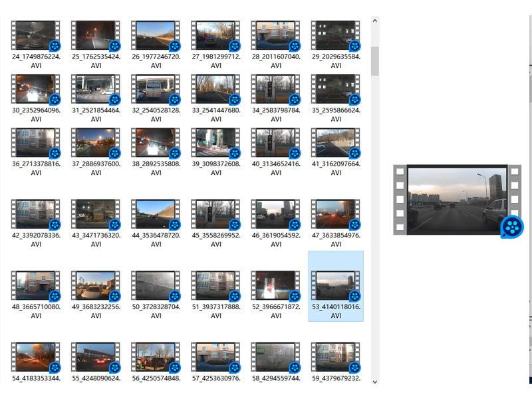Select the 36_2713378816.AVI icon
The image size is (532, 399).
pos(36,142)
